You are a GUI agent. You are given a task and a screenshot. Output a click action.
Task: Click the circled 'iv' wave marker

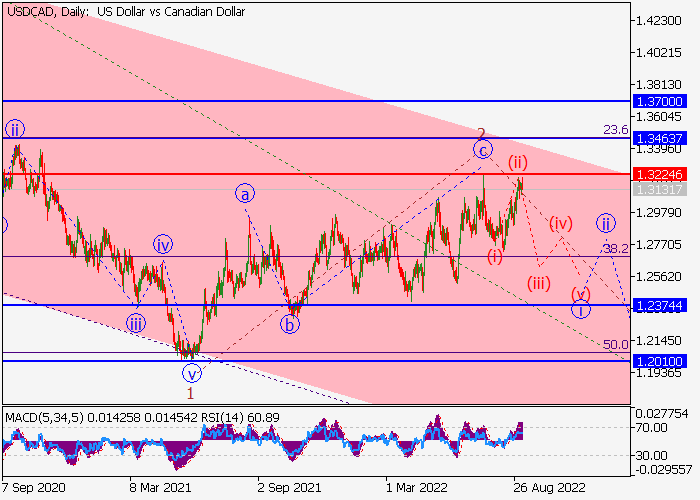(164, 243)
